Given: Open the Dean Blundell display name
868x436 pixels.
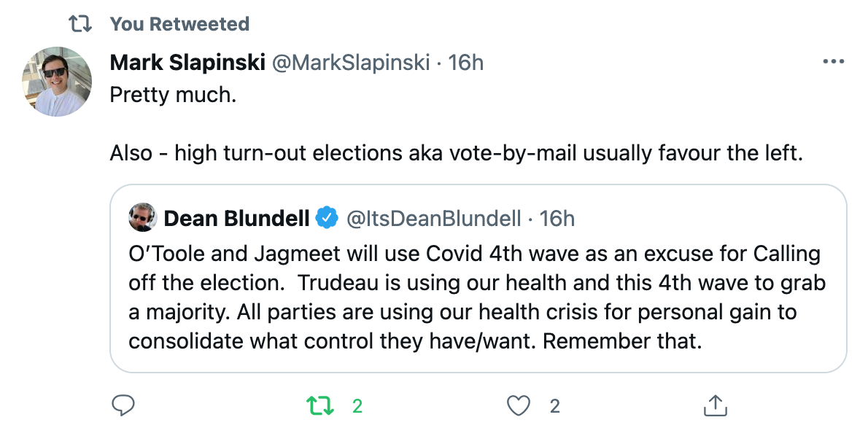Looking at the screenshot, I should point(237,219).
